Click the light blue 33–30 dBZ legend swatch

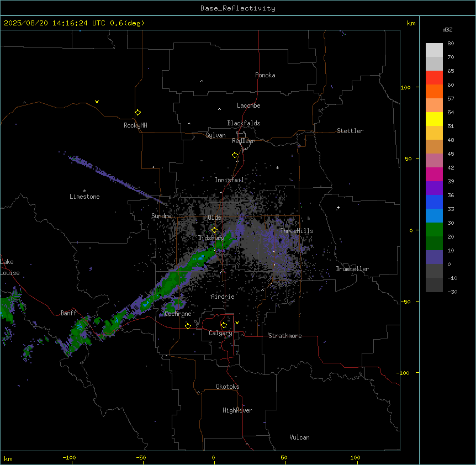tap(434, 216)
